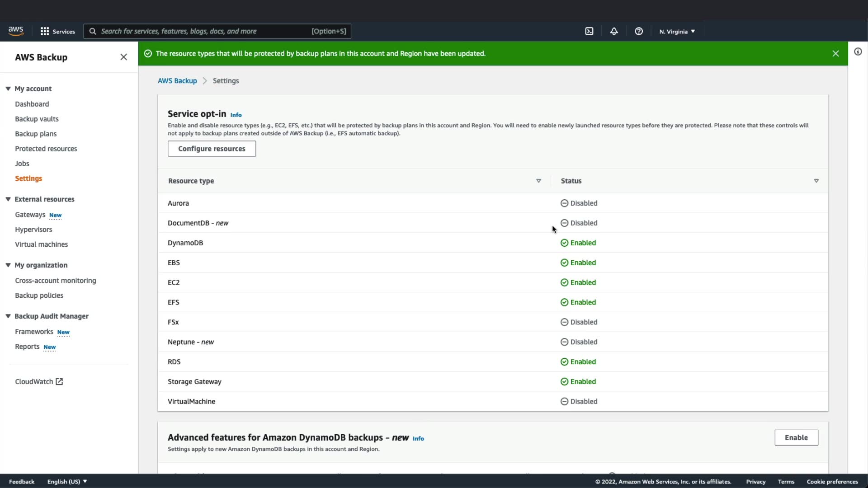Open the N. Virginia region dropdown
This screenshot has height=488, width=868.
[677, 31]
